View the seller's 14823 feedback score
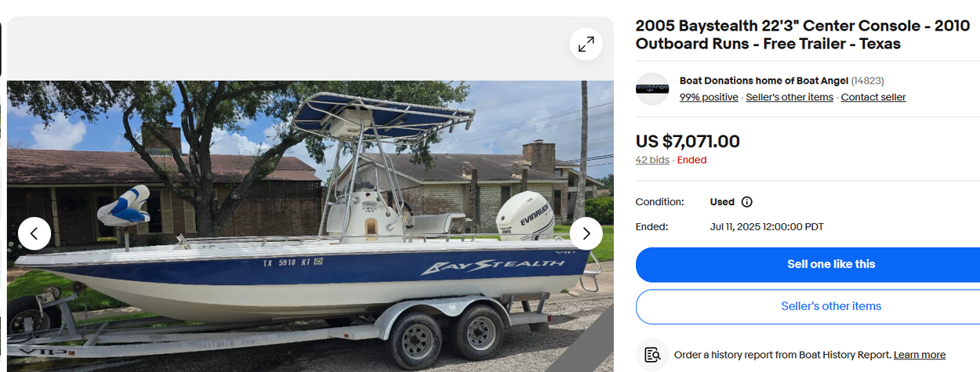The height and width of the screenshot is (372, 980). 867,81
